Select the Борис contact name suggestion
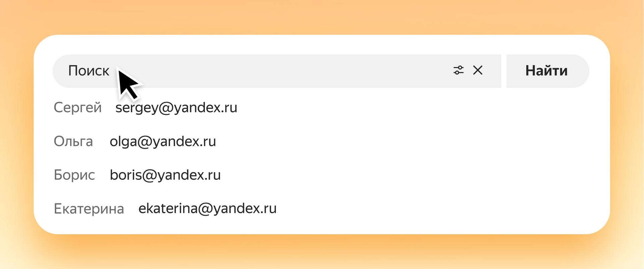644x269 pixels. 74,175
